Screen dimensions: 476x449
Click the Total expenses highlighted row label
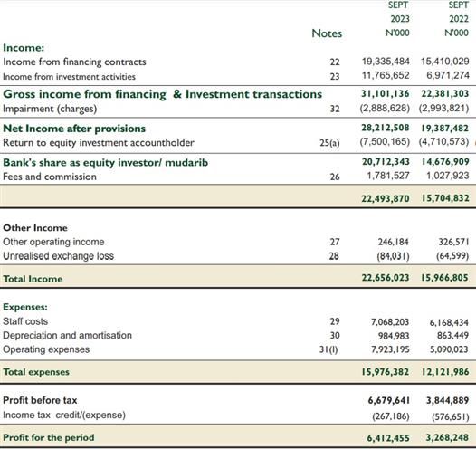click(x=36, y=372)
